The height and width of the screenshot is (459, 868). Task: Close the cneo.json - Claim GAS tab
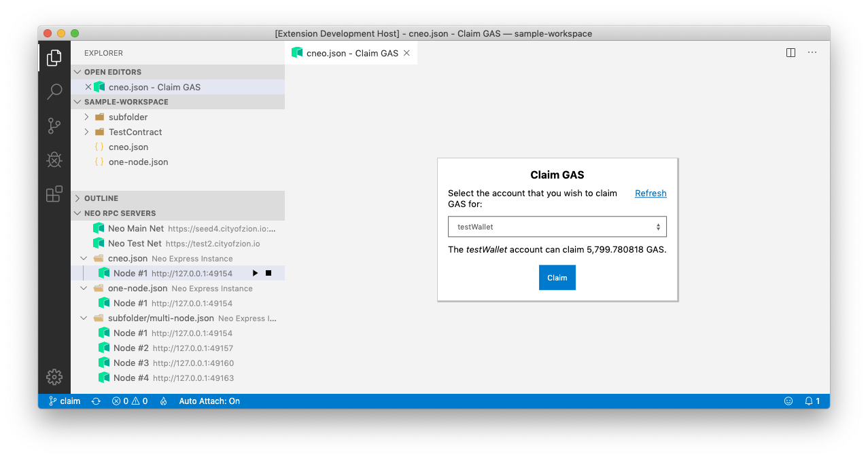pos(406,53)
